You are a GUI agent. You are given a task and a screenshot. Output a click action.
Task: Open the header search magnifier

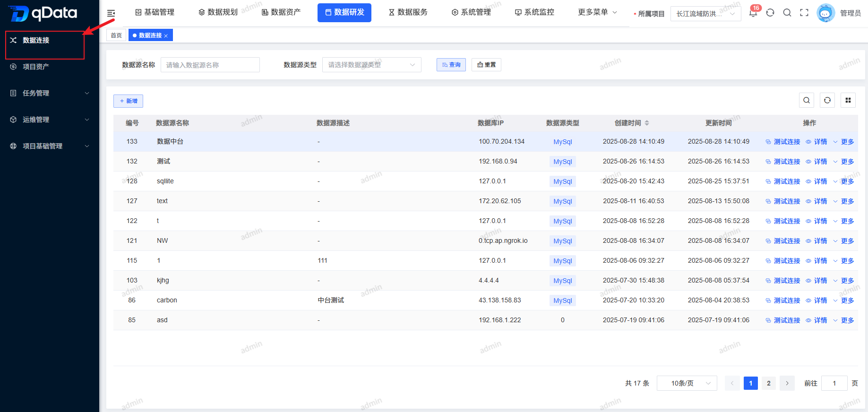point(787,13)
